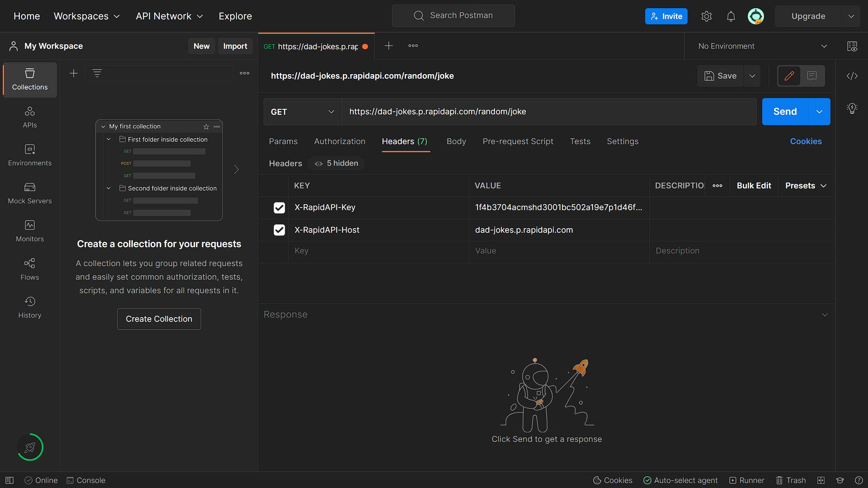The image size is (868, 488).
Task: Switch to pencil edit mode
Action: coord(789,76)
